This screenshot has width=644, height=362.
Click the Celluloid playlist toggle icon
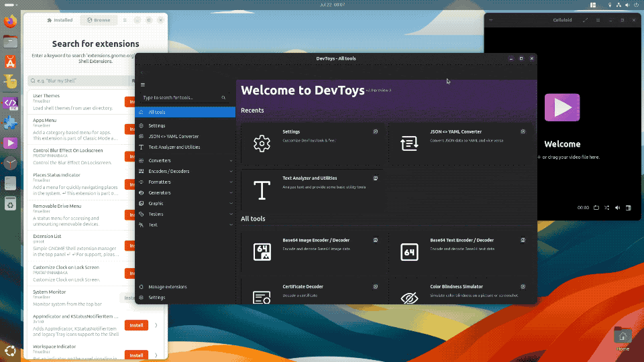coord(628,208)
